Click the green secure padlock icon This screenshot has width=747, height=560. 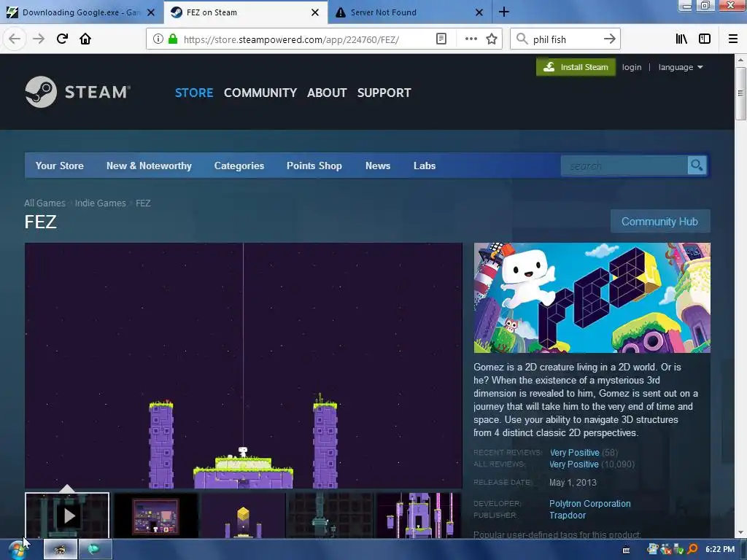pyautogui.click(x=173, y=39)
